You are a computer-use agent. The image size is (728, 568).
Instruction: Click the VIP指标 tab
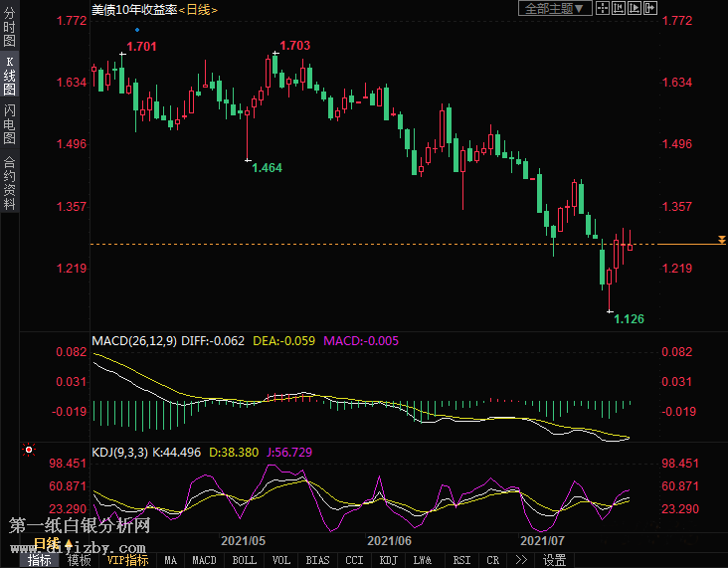pyautogui.click(x=127, y=560)
